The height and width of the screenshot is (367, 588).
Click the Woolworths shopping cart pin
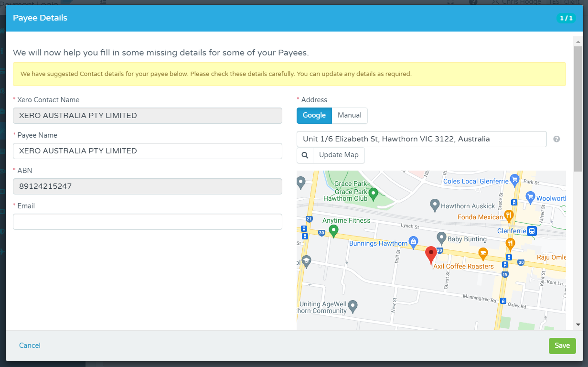click(x=530, y=196)
